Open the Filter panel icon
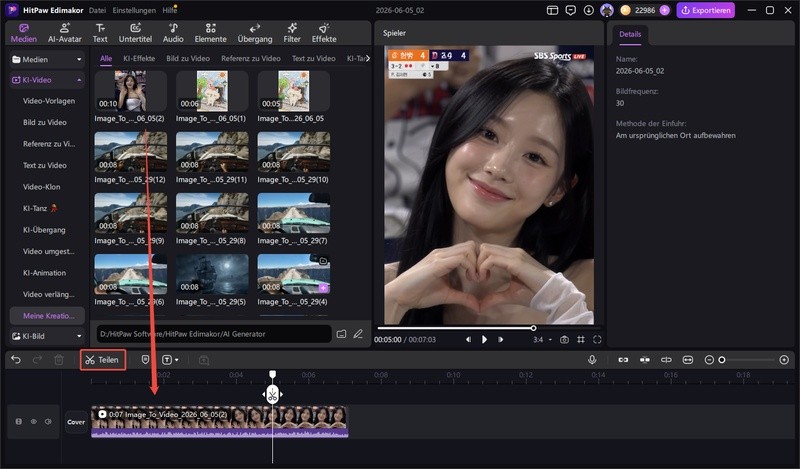 292,33
